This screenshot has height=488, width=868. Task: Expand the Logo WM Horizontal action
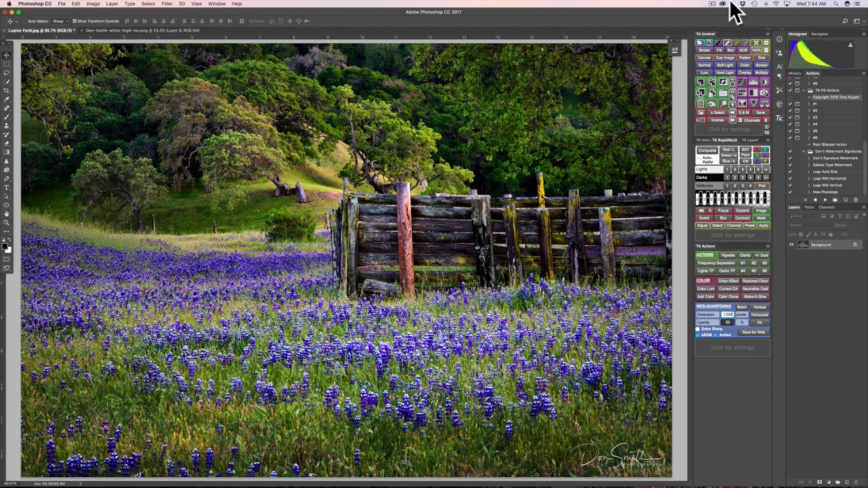tap(808, 178)
